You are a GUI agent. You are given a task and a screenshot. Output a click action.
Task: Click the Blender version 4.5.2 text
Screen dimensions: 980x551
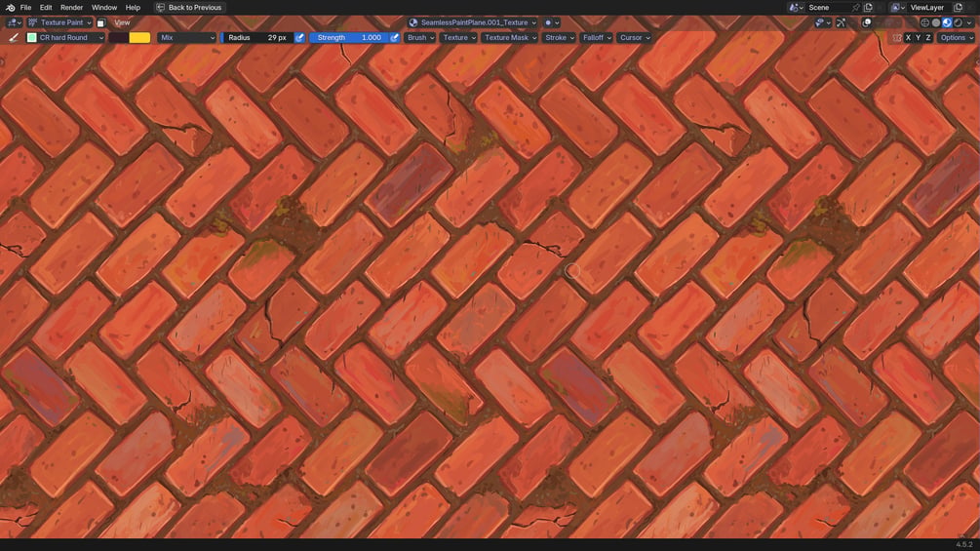point(964,544)
